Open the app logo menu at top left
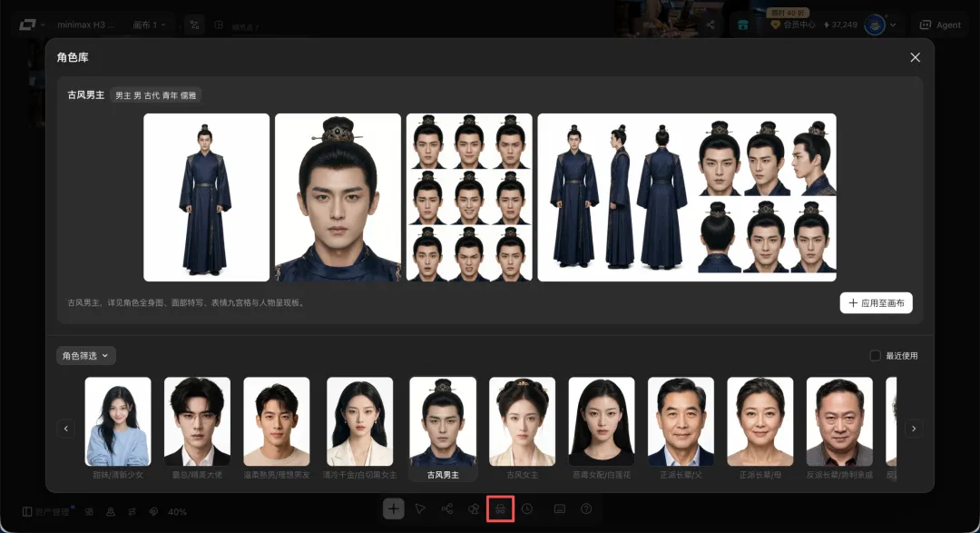This screenshot has height=533, width=980. click(x=31, y=25)
